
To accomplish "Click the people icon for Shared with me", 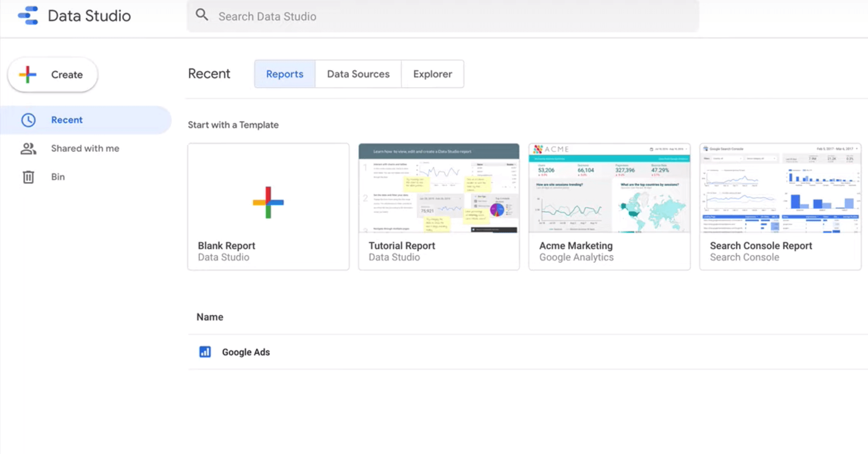I will tap(28, 148).
